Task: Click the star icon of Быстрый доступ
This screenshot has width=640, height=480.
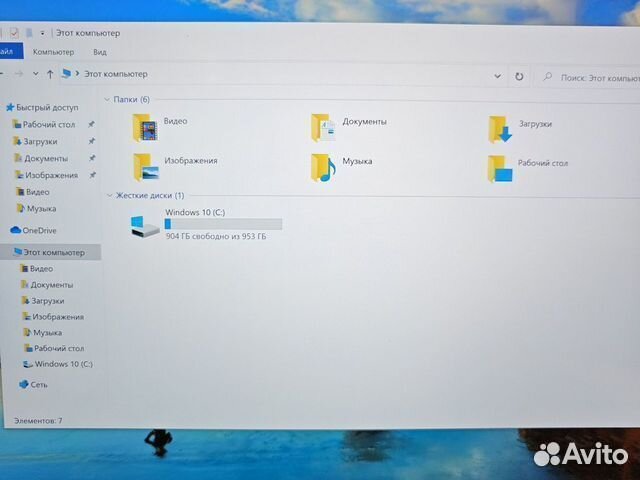Action: (x=10, y=107)
